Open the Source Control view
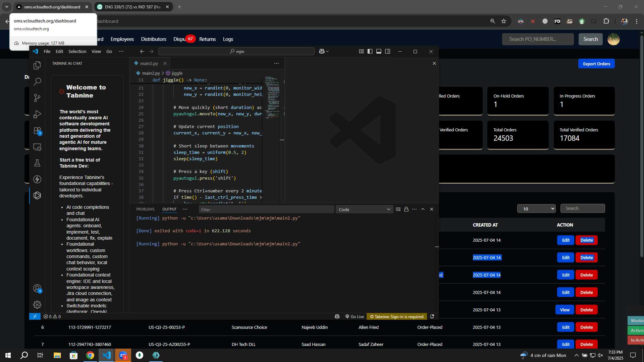Viewport: 644px width, 362px height. [37, 98]
